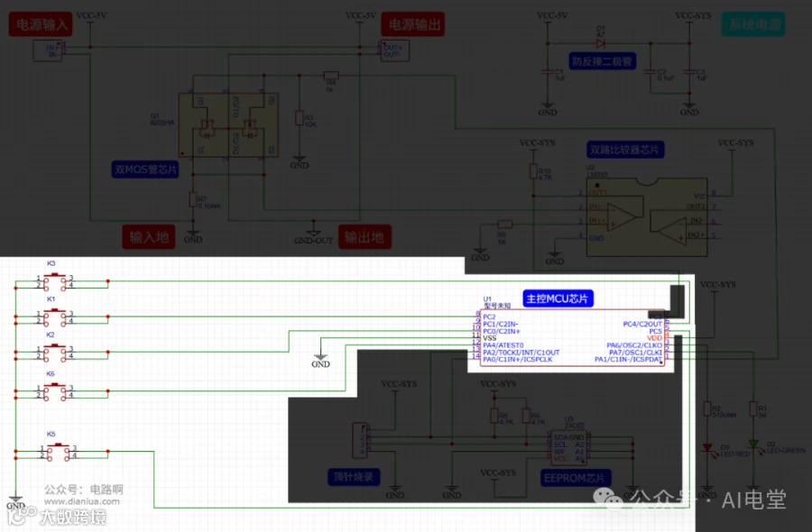This screenshot has height=532, width=812.
Task: Select the 顶针烧录 blue label
Action: (355, 477)
